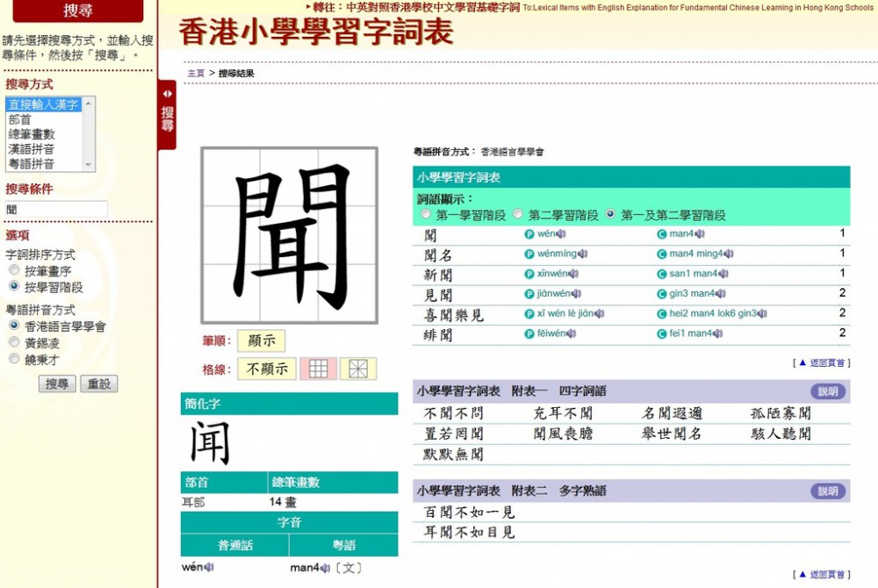Viewport: 878px width, 588px height.
Task: Go to 主頁 breadcrumb link
Action: (x=195, y=74)
